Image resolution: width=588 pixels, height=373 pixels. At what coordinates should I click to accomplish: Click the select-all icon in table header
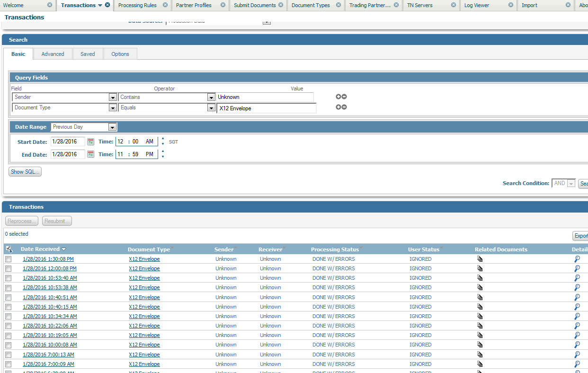(x=9, y=249)
